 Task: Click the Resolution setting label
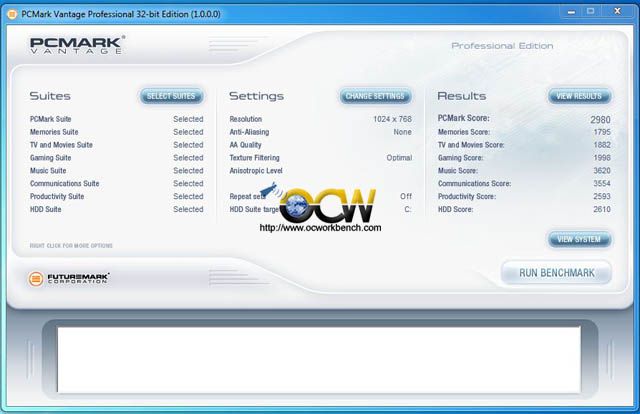(x=246, y=119)
